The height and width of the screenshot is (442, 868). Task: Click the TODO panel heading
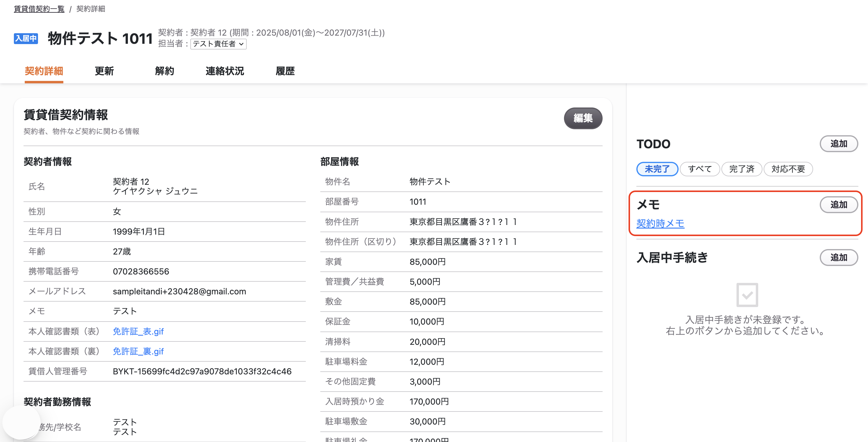point(653,144)
